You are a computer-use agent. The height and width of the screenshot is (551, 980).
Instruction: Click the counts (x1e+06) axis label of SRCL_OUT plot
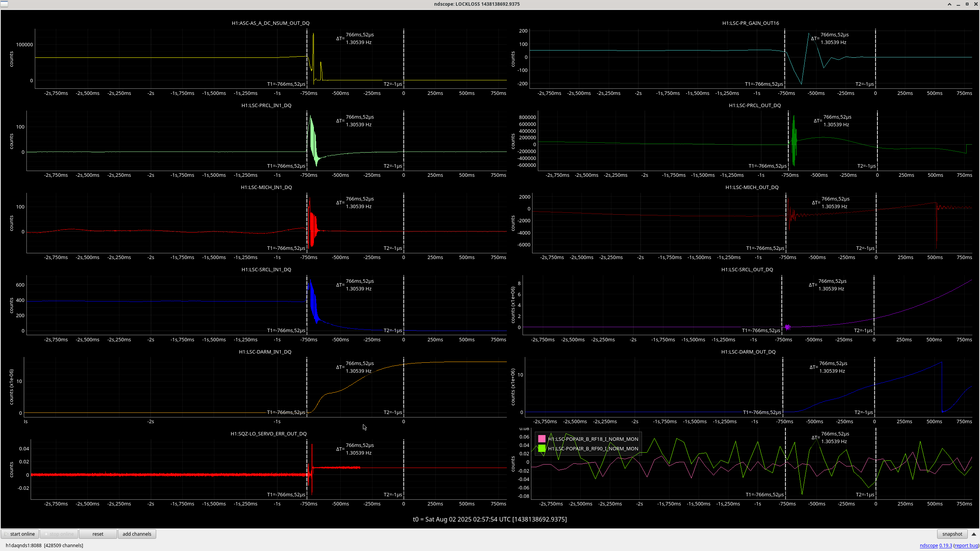click(513, 305)
